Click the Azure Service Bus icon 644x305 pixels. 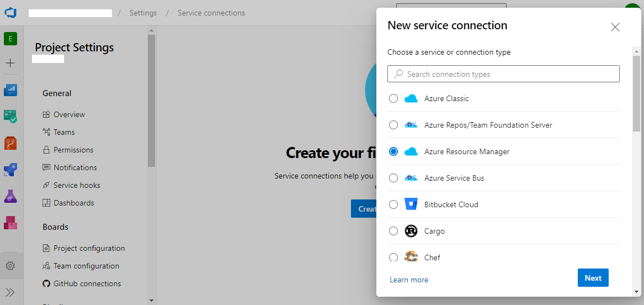(411, 178)
